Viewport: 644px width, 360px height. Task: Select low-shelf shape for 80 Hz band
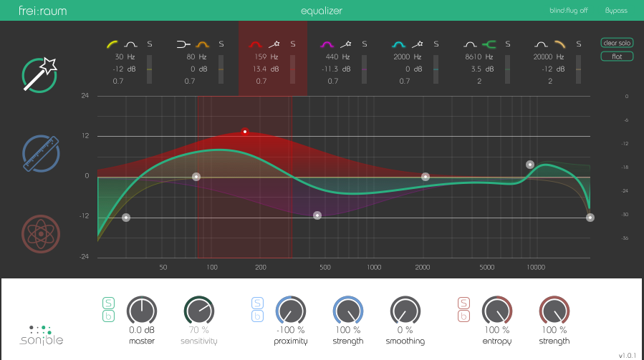[x=183, y=44]
